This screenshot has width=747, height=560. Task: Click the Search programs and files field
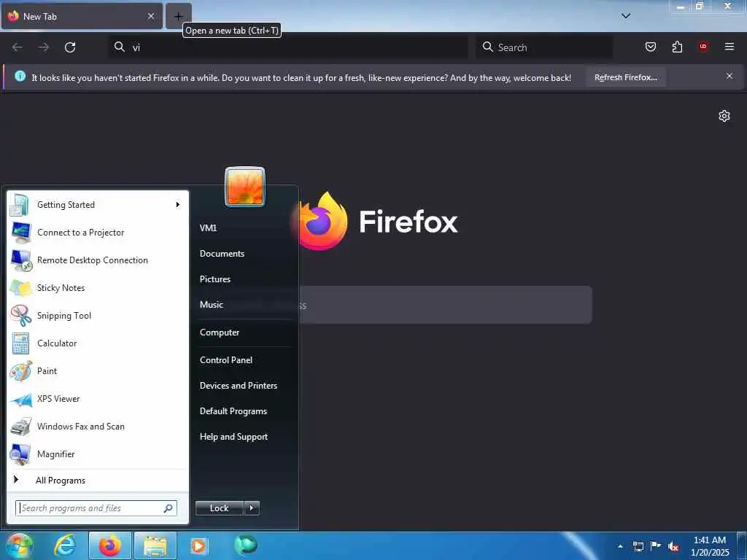(x=96, y=508)
